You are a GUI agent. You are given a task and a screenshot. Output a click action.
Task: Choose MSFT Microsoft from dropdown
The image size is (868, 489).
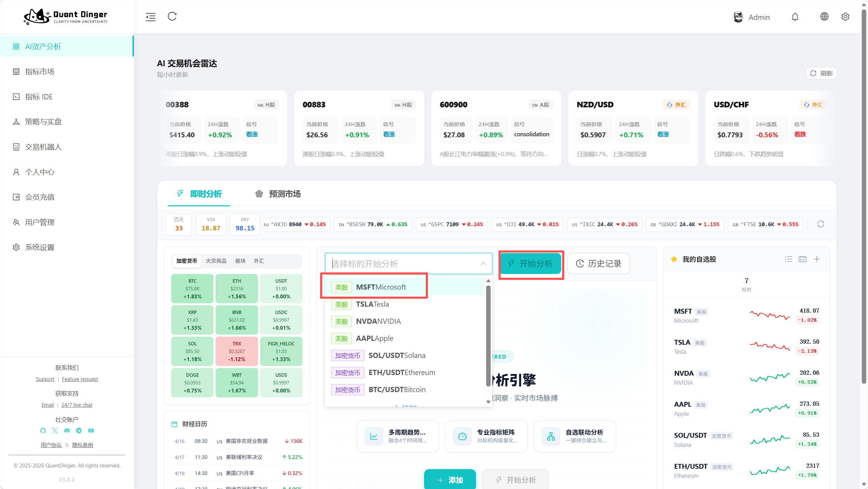pyautogui.click(x=405, y=287)
